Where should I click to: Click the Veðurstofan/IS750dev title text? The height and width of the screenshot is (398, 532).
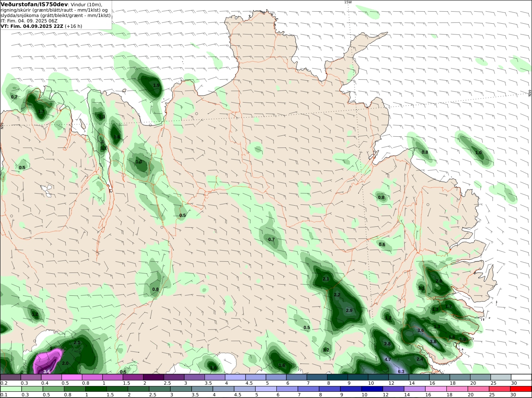point(34,4)
